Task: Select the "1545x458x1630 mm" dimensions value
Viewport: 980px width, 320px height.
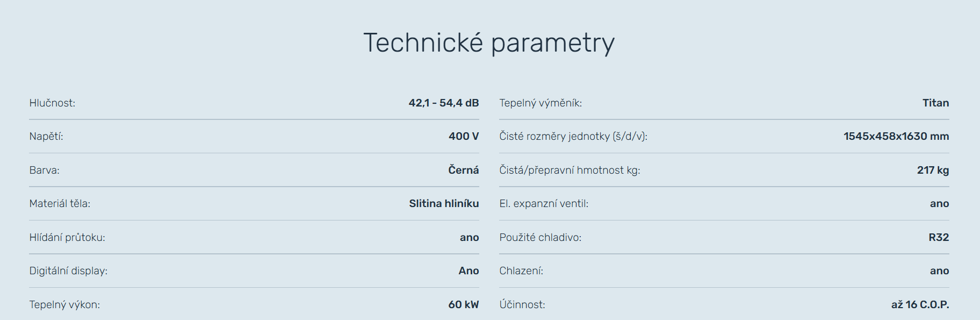Action: (x=896, y=136)
